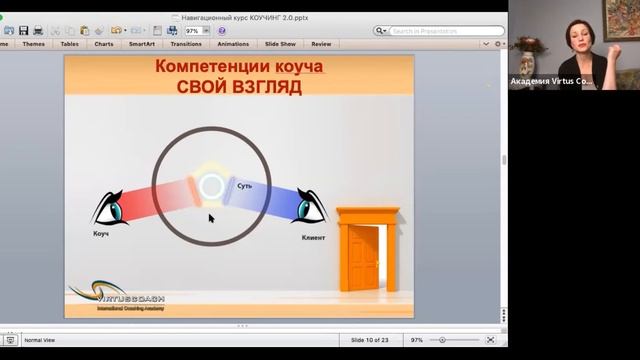Select the Суть label inside circle
The image size is (640, 360).
(244, 186)
